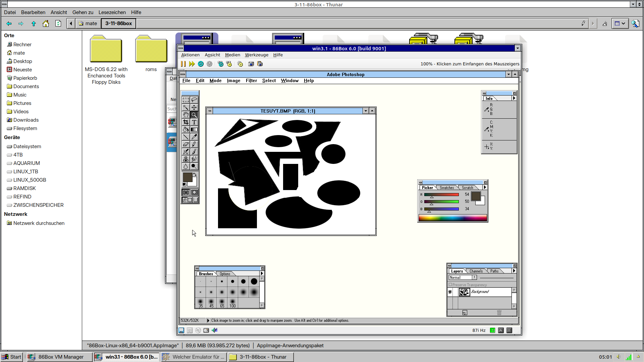This screenshot has height=362, width=644.
Task: Switch to 86Box VM Manager taskbar button
Action: coord(59,357)
